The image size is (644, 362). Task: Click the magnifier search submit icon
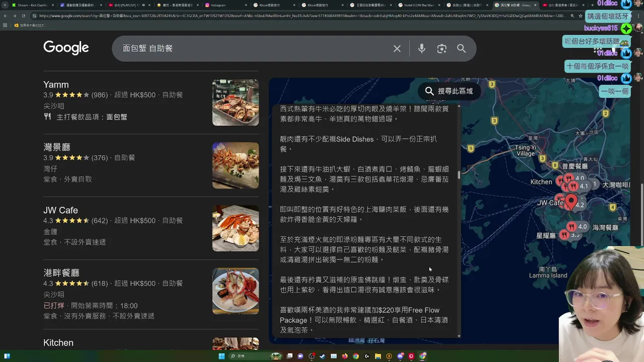[461, 49]
